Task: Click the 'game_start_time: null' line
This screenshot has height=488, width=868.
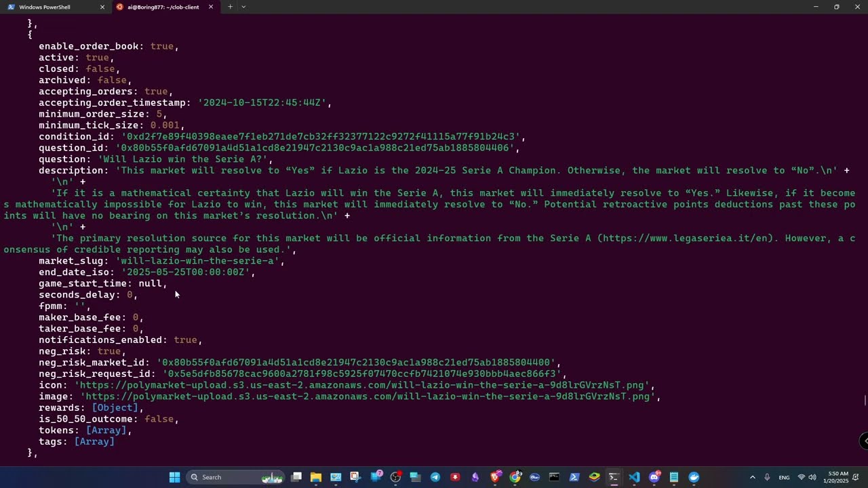Action: 102,283
